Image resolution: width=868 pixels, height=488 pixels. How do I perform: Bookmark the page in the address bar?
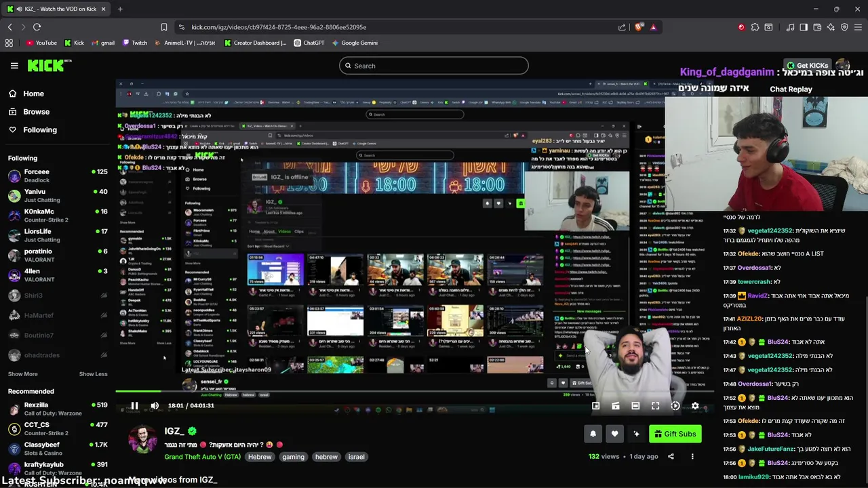[163, 27]
